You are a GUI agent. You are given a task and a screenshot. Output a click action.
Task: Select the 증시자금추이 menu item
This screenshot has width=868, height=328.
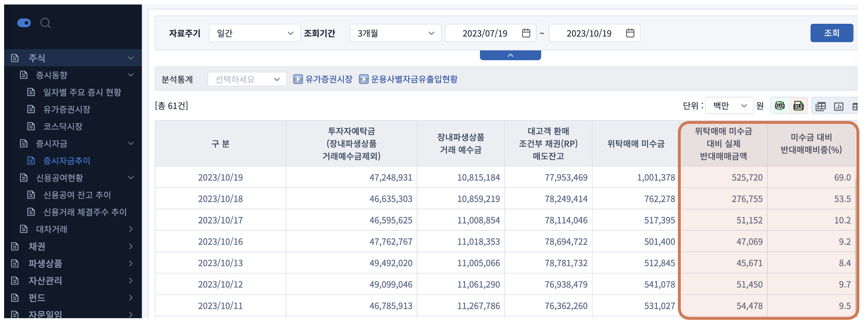click(67, 161)
